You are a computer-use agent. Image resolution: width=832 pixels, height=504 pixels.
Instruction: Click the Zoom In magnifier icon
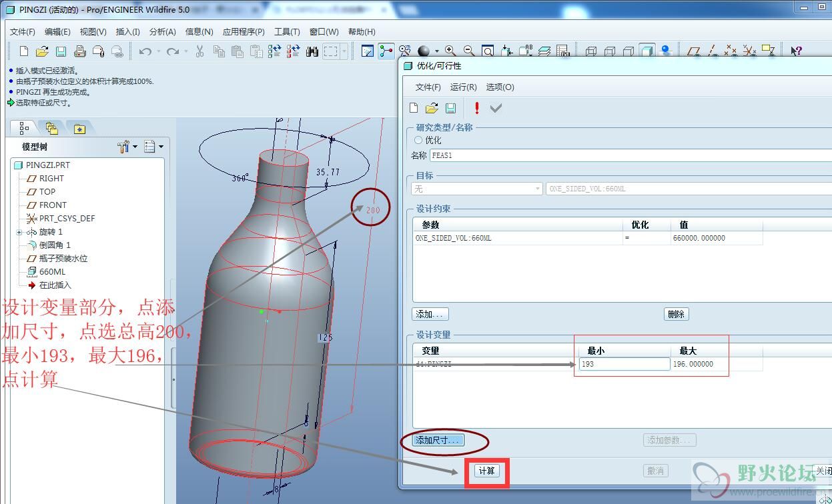coord(450,51)
